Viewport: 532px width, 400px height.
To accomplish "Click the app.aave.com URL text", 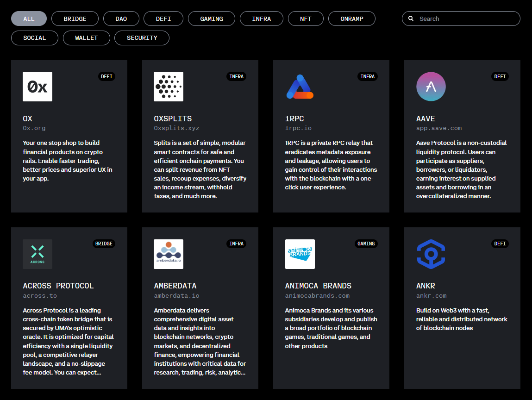I will pos(438,128).
